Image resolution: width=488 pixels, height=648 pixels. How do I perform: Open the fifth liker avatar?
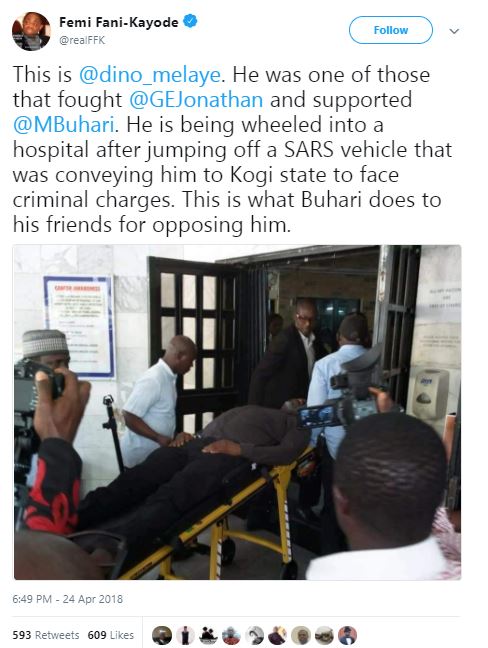pyautogui.click(x=255, y=635)
